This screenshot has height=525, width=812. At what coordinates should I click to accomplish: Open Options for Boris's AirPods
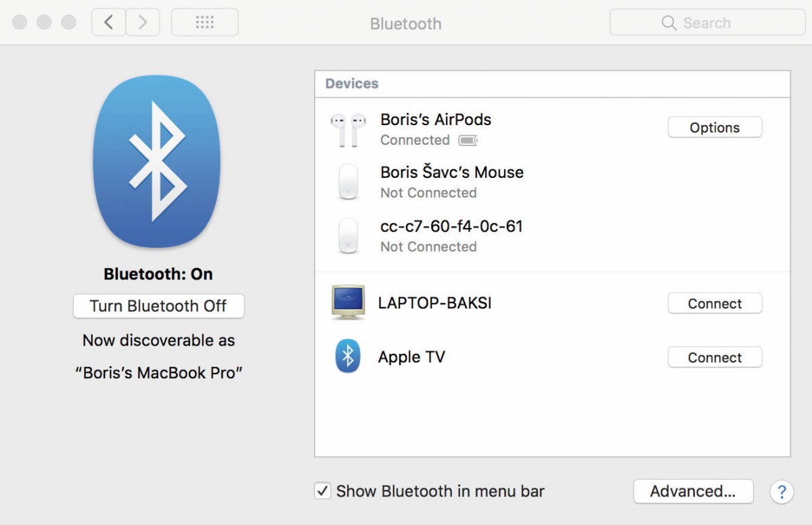pos(715,127)
